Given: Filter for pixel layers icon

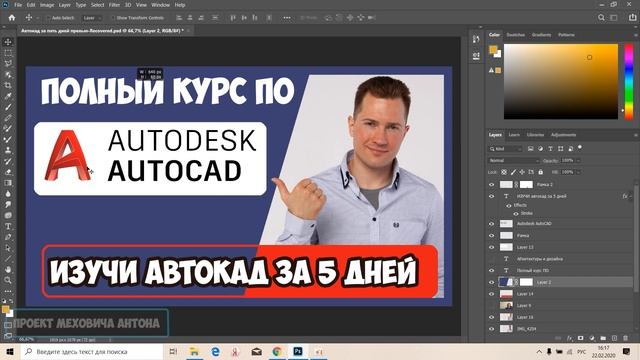Looking at the screenshot, I should (x=530, y=149).
